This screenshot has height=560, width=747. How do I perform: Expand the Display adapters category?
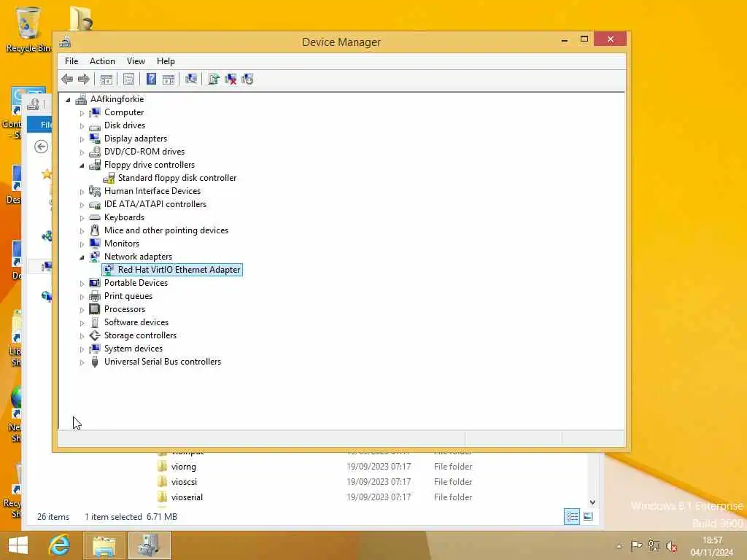[x=82, y=139]
